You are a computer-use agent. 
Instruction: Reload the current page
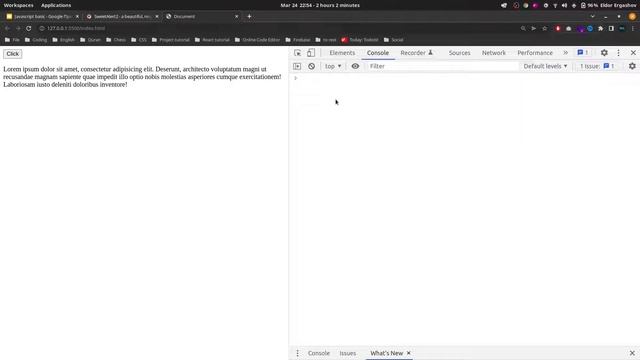(29, 29)
